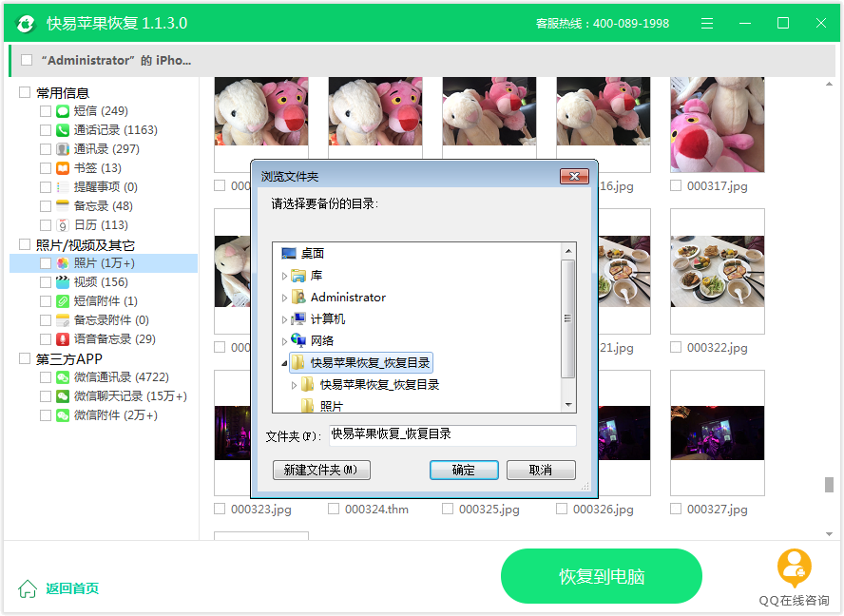The height and width of the screenshot is (616, 844).
Task: Expand the 库 node in folder tree
Action: tap(284, 277)
